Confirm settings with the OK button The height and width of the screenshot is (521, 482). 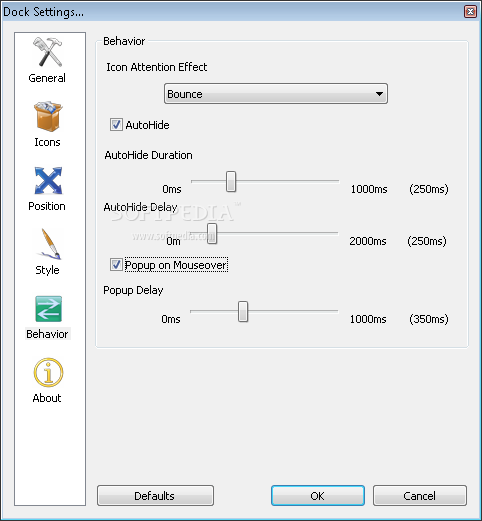click(318, 496)
